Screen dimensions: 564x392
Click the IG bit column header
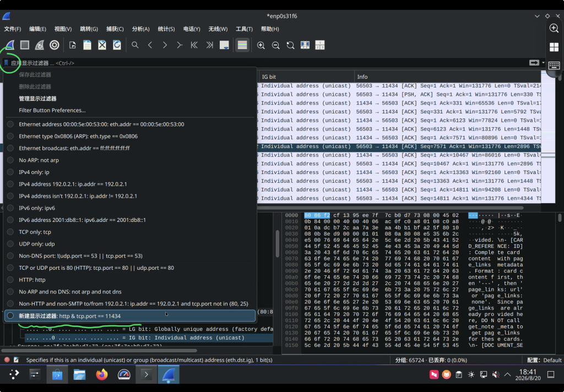[306, 77]
